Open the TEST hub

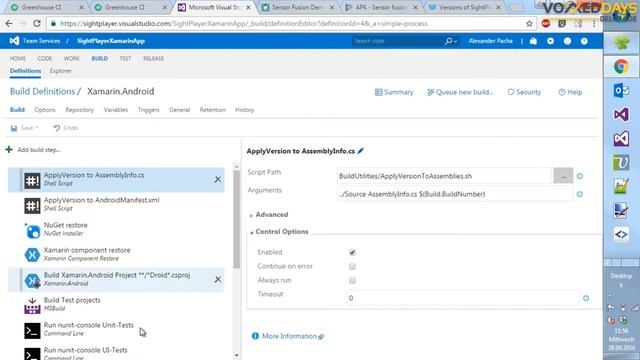[x=125, y=58]
